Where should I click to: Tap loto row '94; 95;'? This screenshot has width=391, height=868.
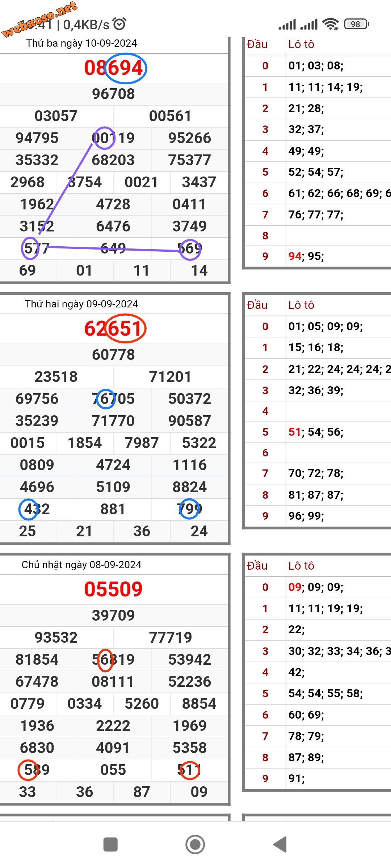(306, 256)
